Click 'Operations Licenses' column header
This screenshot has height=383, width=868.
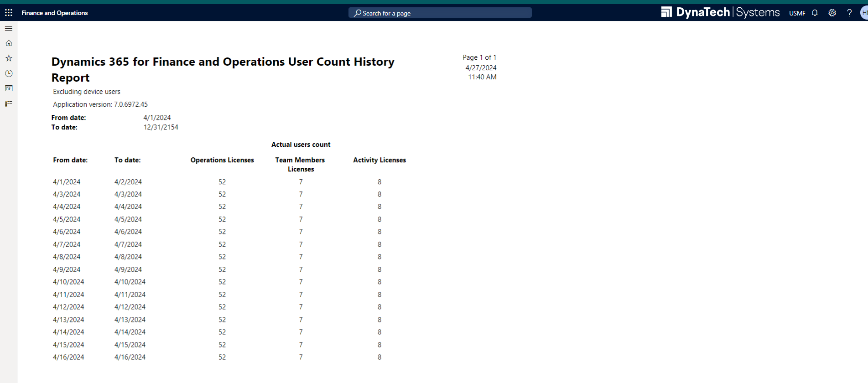pyautogui.click(x=222, y=160)
